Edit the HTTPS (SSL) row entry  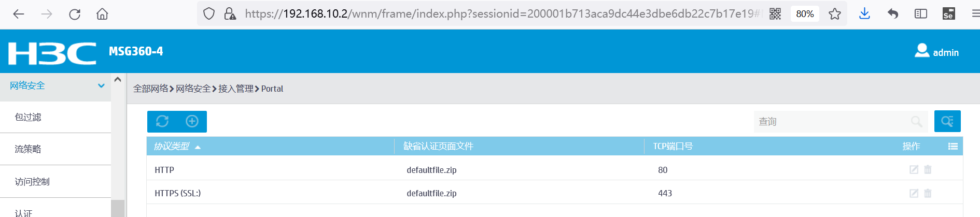[914, 193]
